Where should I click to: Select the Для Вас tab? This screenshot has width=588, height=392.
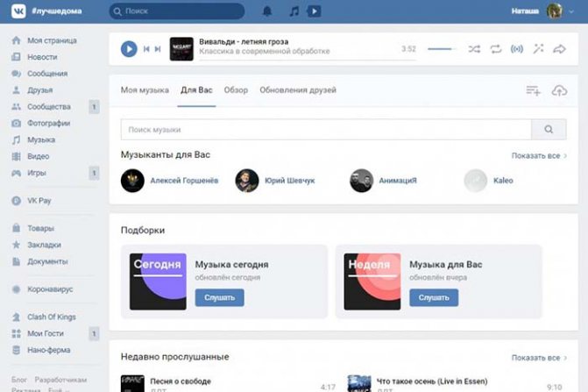point(196,90)
